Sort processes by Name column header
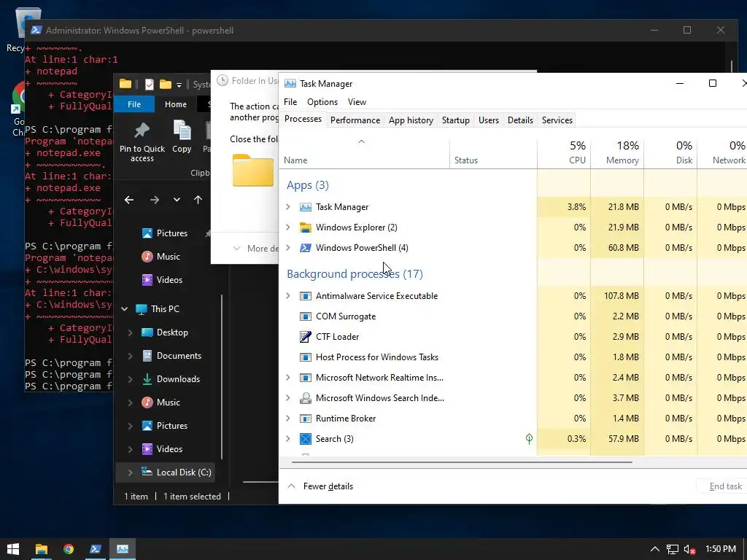Viewport: 747px width, 560px height. click(365, 155)
